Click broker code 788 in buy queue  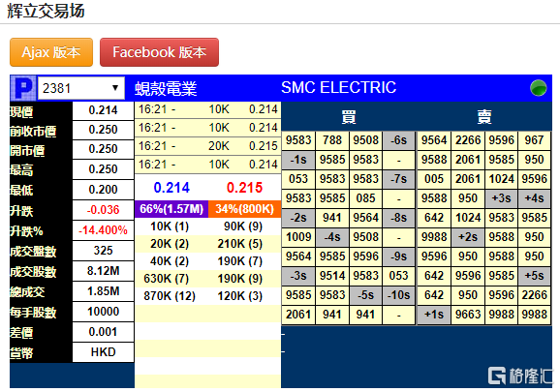[x=332, y=140]
